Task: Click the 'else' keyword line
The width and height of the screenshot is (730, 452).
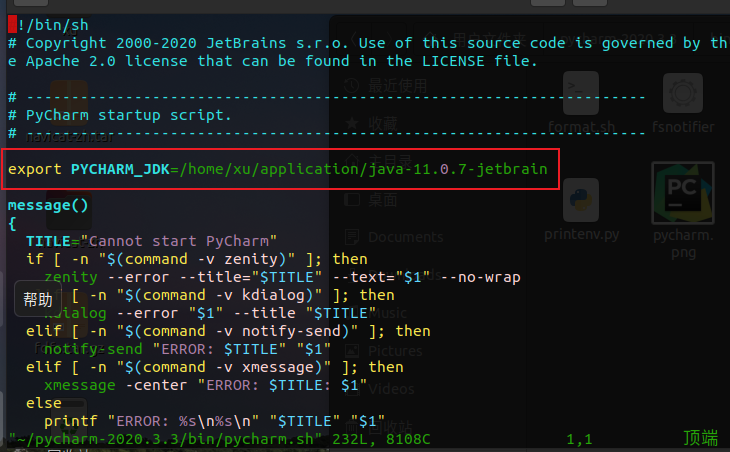Action: [44, 403]
